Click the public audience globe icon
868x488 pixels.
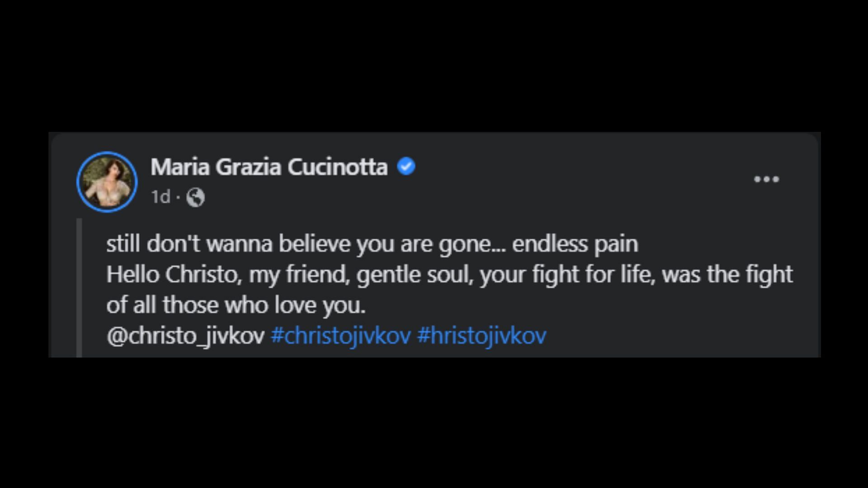(x=196, y=197)
